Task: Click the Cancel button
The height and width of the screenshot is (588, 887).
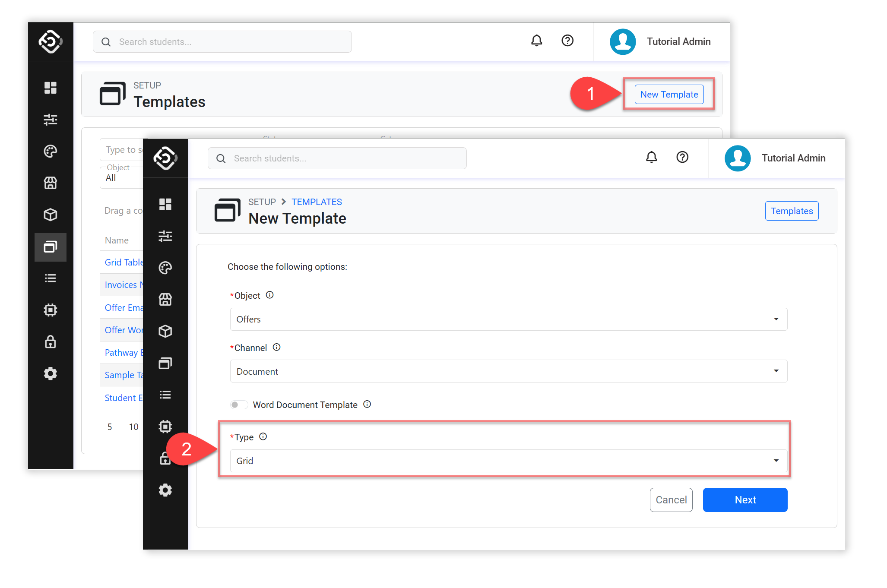Action: coord(671,500)
